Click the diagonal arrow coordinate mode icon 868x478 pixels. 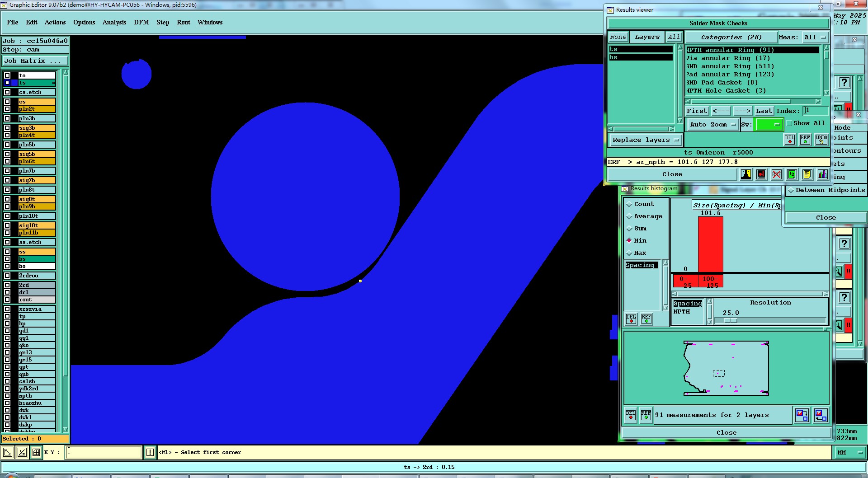[8, 452]
